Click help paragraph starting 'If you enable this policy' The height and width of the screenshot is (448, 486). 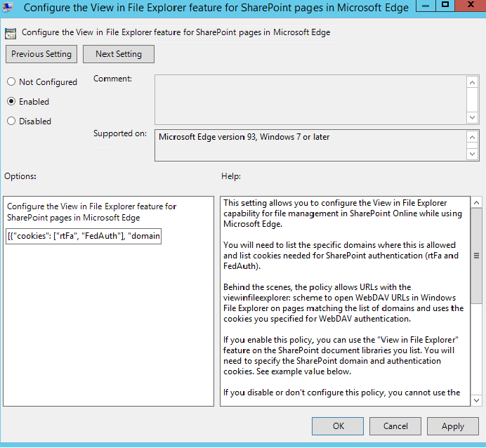point(341,355)
